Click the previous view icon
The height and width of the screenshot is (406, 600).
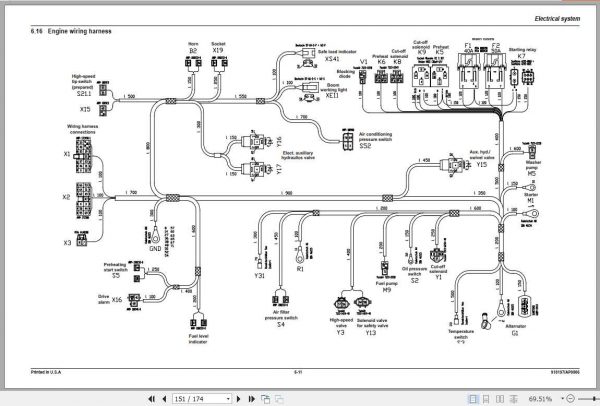coord(265,399)
